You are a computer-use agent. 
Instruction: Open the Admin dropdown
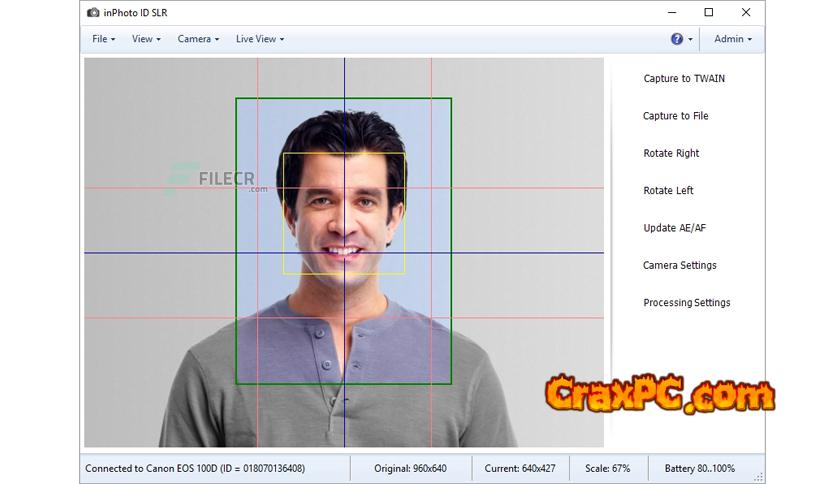733,39
